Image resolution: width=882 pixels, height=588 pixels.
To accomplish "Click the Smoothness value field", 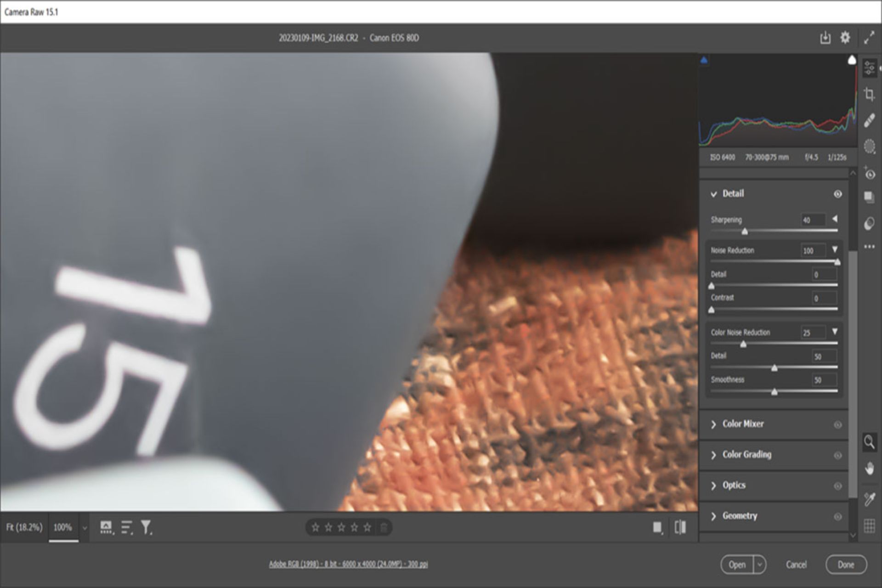I will (x=825, y=380).
